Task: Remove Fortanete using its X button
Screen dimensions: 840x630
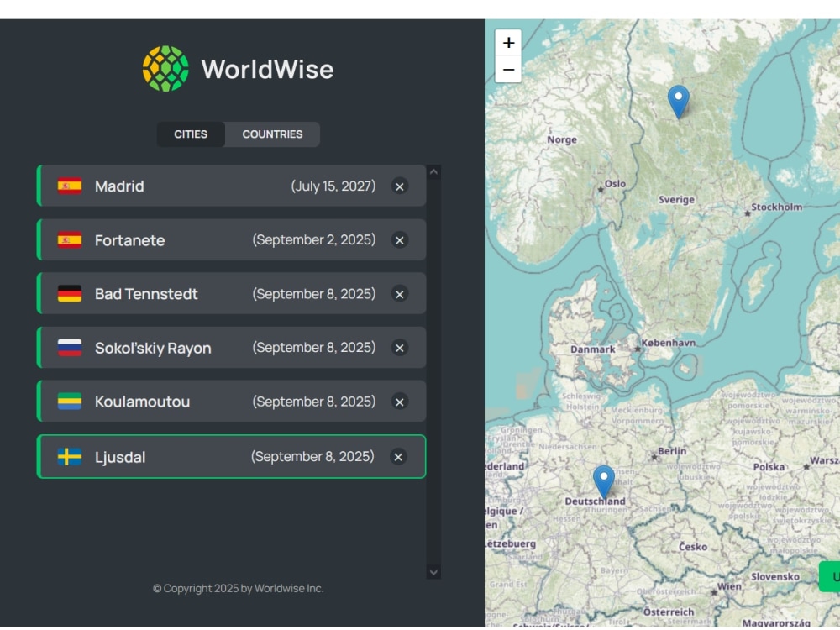Action: pyautogui.click(x=400, y=240)
